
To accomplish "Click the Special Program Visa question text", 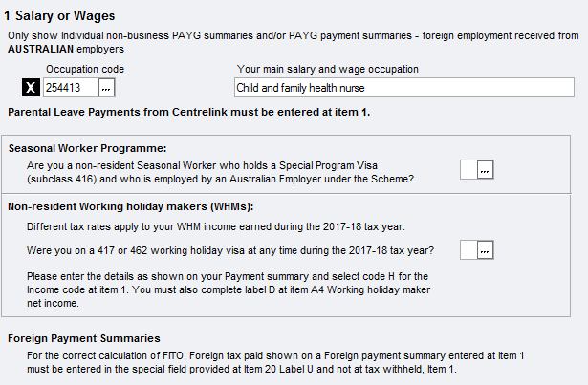I will click(x=220, y=171).
